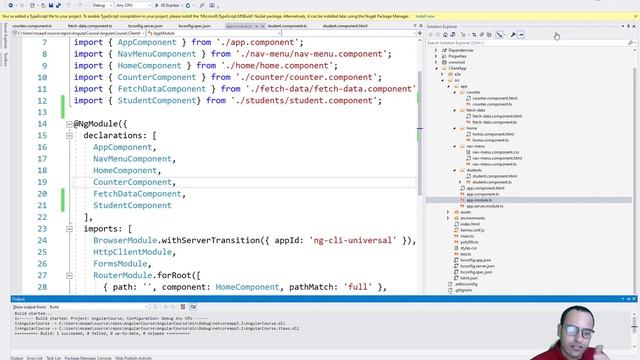Screen dimensions: 640x360
Task: Pin the Solution Explorer panel
Action: point(629,26)
